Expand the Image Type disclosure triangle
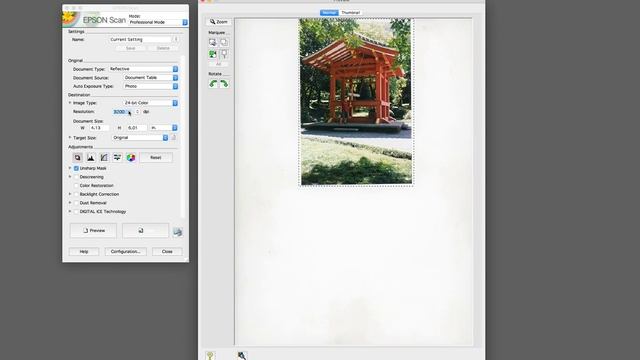 pos(70,102)
